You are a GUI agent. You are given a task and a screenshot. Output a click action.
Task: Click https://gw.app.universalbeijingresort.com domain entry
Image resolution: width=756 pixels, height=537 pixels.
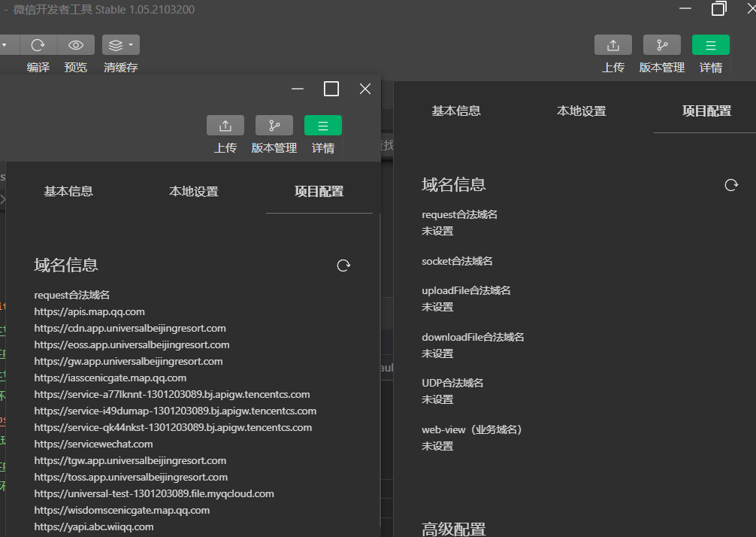click(x=129, y=361)
